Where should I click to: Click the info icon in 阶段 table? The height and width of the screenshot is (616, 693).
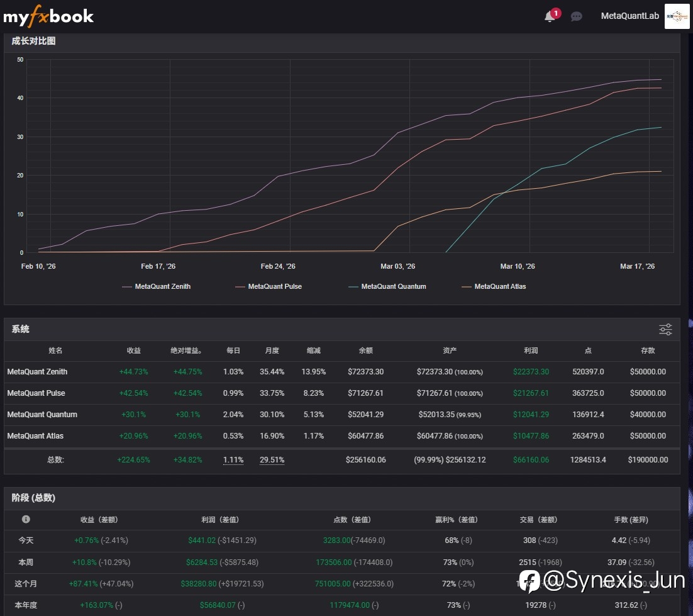point(26,519)
